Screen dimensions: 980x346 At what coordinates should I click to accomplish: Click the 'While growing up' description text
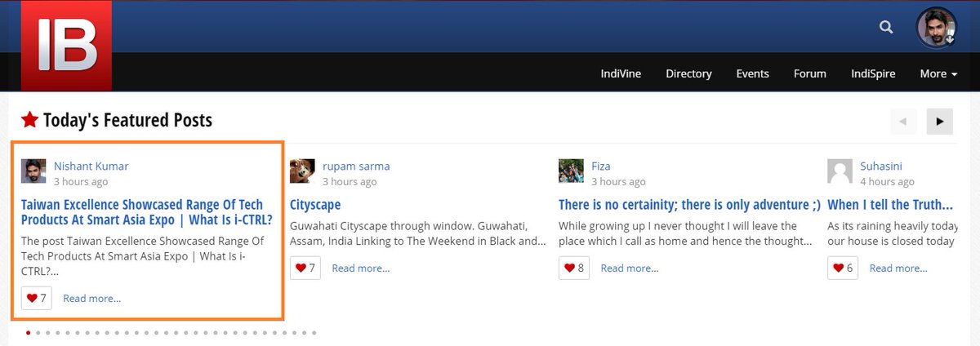click(686, 233)
